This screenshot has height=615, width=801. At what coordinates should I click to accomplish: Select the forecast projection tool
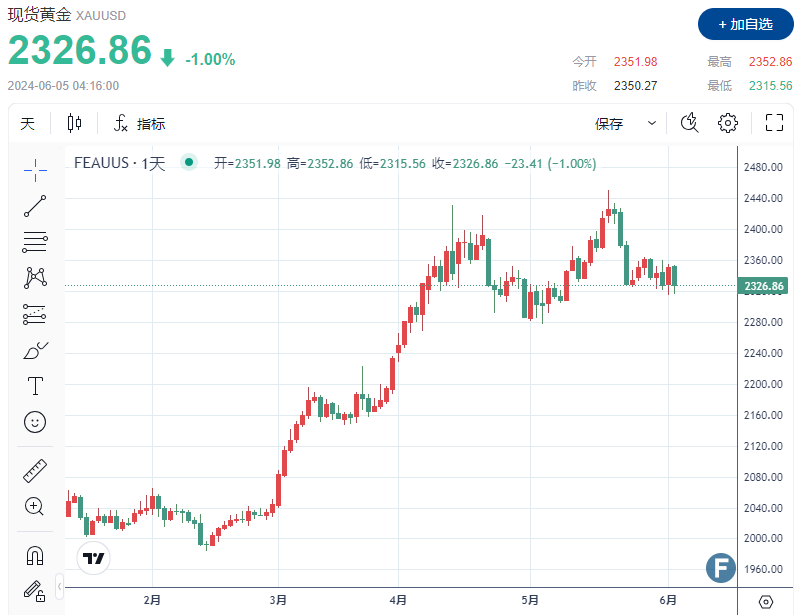[35, 314]
